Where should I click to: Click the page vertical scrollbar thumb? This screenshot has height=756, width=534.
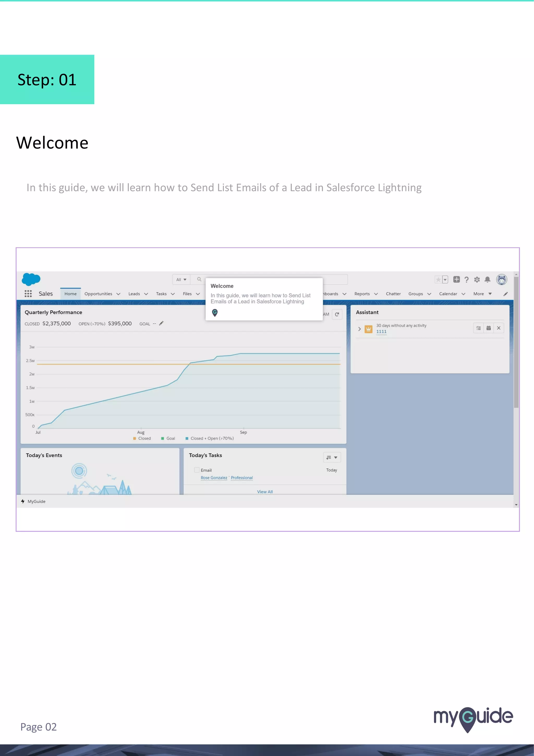point(516,343)
